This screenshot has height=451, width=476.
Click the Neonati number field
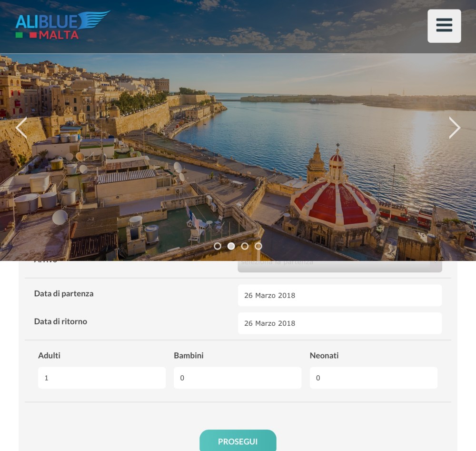[x=373, y=378]
